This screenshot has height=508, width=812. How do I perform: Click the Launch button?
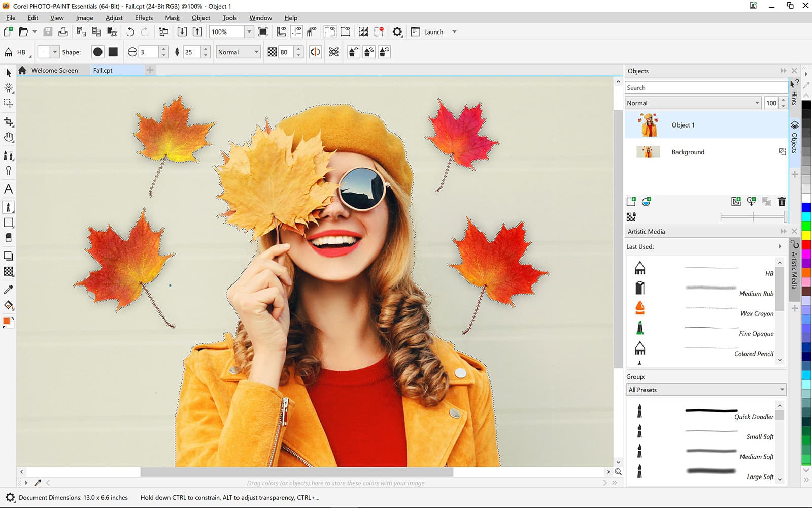(430, 31)
